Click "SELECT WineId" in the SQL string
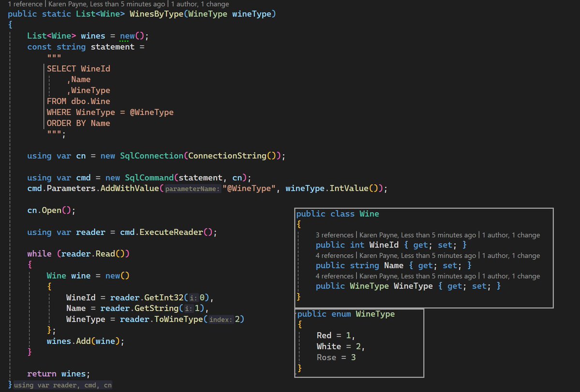This screenshot has width=580, height=392. click(78, 69)
